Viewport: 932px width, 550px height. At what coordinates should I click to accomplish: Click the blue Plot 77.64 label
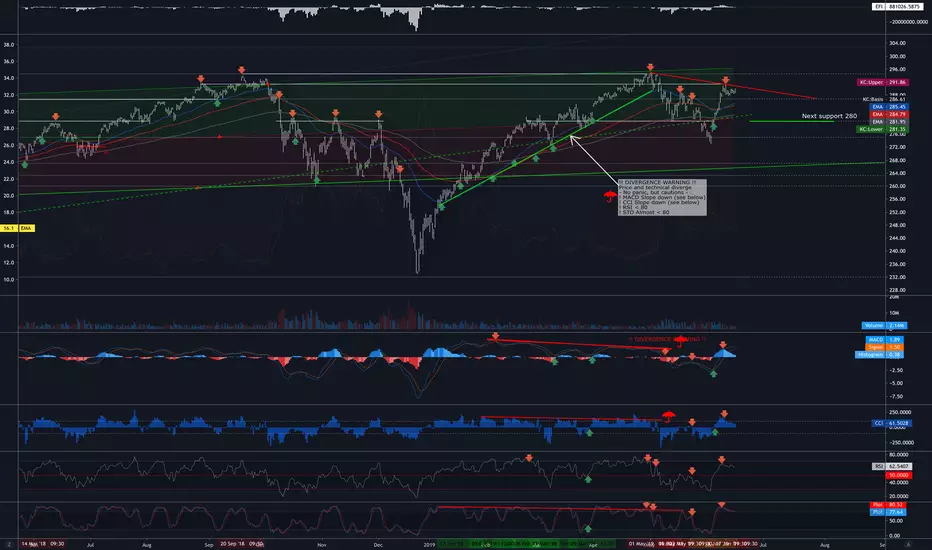point(887,512)
